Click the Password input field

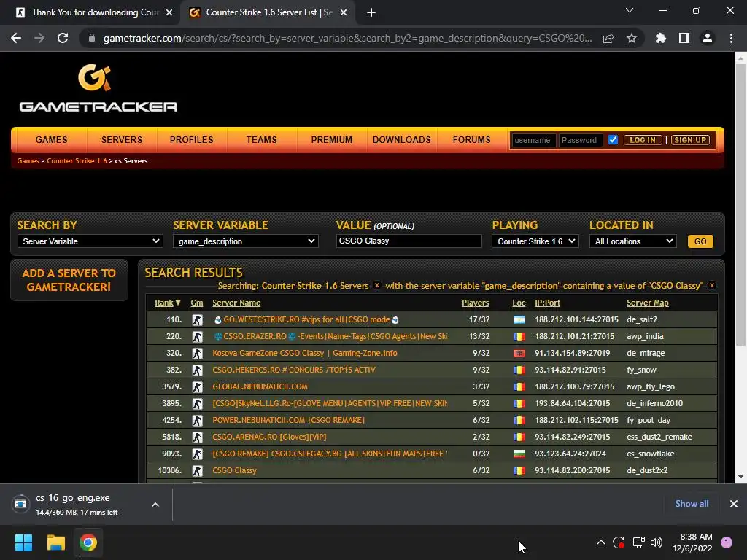tap(580, 140)
